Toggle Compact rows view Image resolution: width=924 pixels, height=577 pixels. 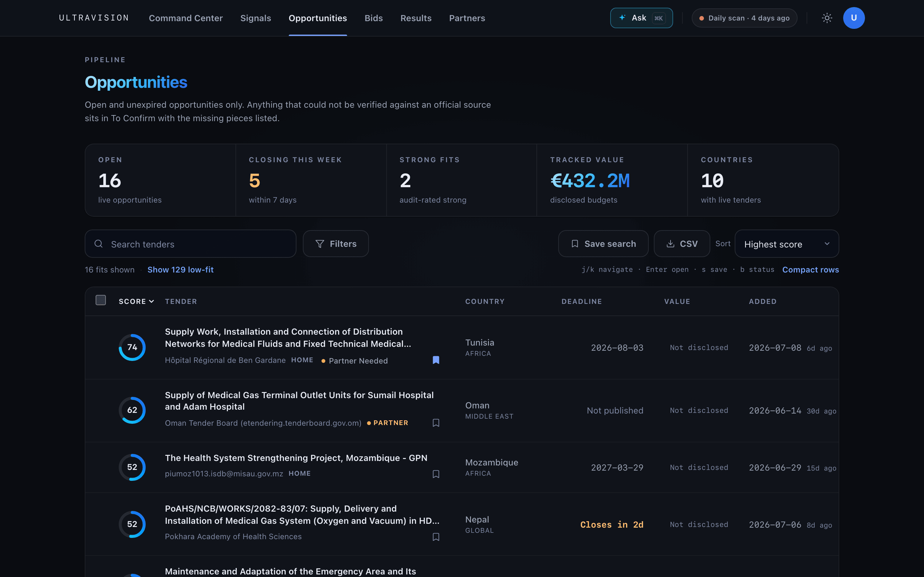810,269
